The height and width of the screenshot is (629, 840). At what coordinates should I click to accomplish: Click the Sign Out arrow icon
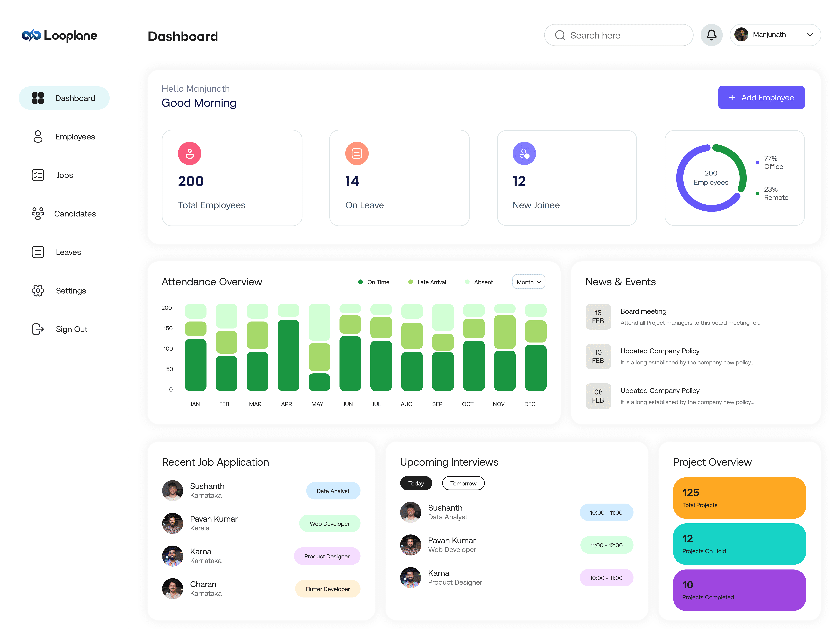click(x=38, y=329)
